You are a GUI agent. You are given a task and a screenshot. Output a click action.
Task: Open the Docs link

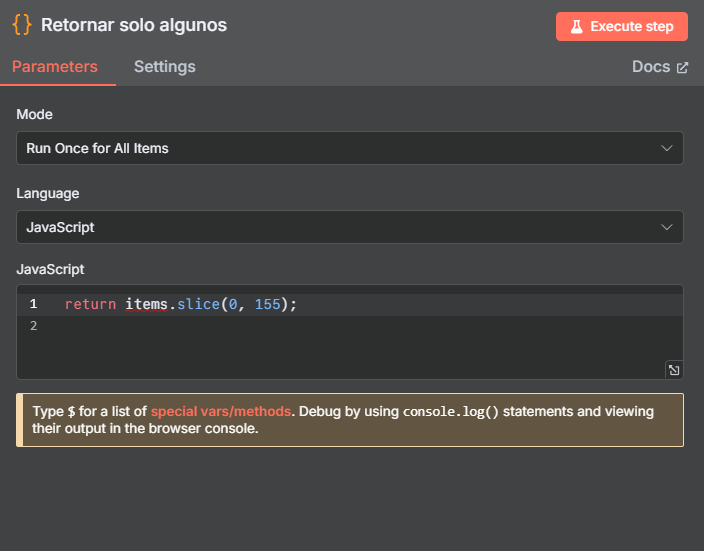pyautogui.click(x=650, y=67)
